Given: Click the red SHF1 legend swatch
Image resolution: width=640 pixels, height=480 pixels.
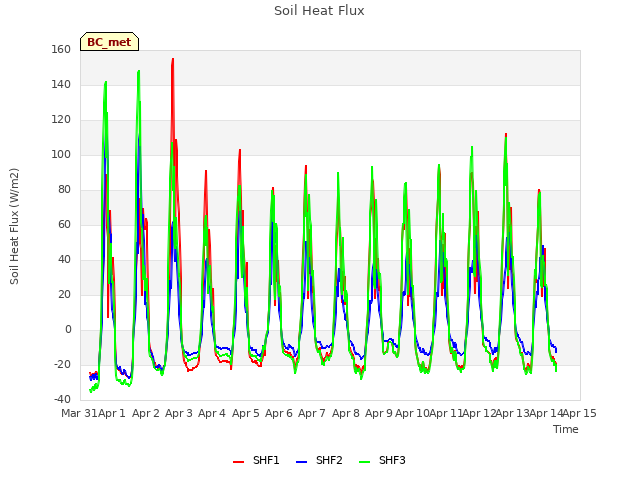Looking at the screenshot, I should [238, 462].
